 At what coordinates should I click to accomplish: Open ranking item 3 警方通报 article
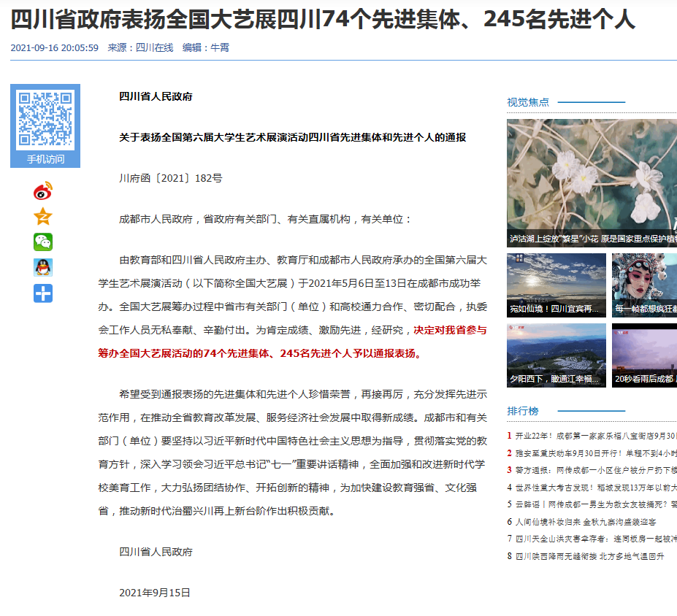(x=594, y=470)
